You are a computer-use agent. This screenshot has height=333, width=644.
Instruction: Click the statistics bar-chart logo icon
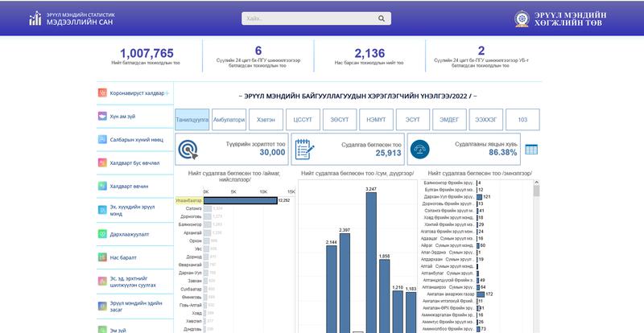[x=35, y=18]
